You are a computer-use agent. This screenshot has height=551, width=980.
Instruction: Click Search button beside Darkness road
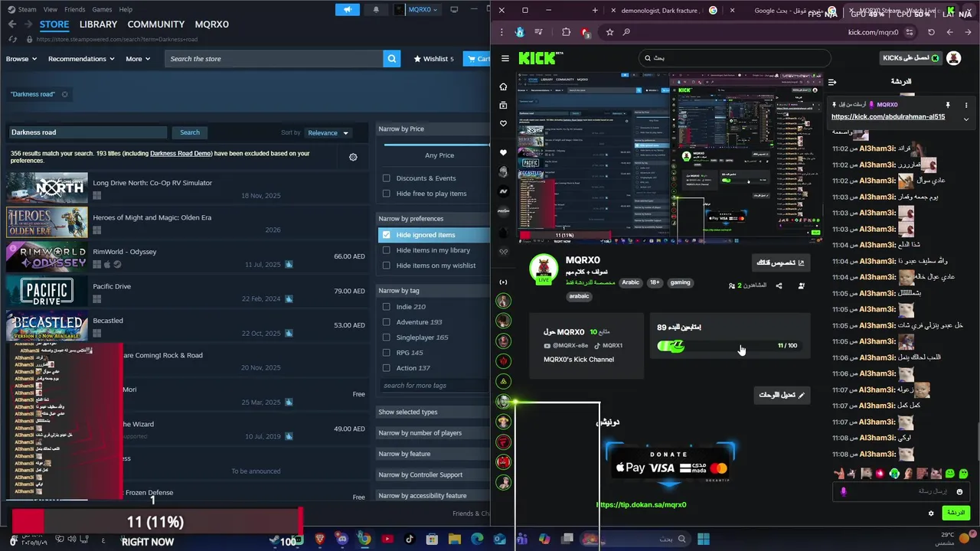(190, 132)
